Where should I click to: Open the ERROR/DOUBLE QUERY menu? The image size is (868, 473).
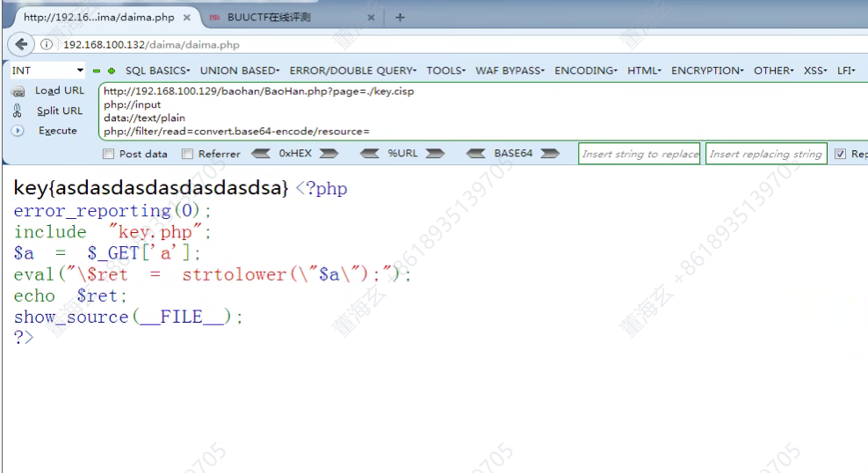(x=352, y=70)
